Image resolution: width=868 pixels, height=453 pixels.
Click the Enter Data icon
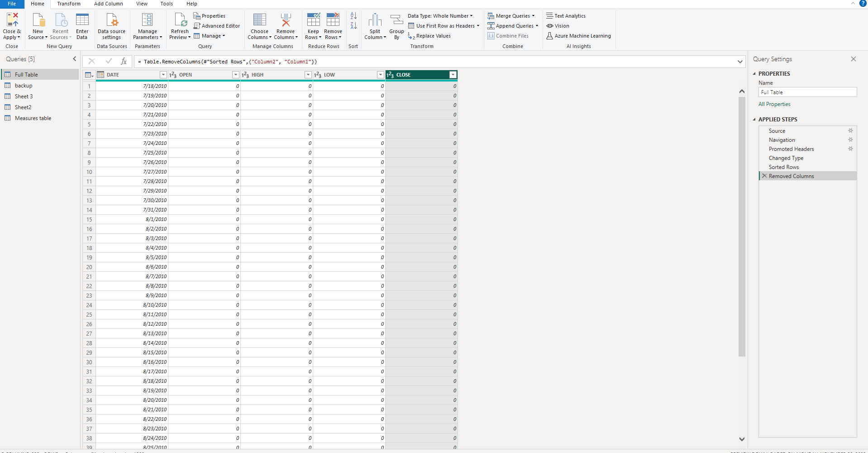(82, 20)
